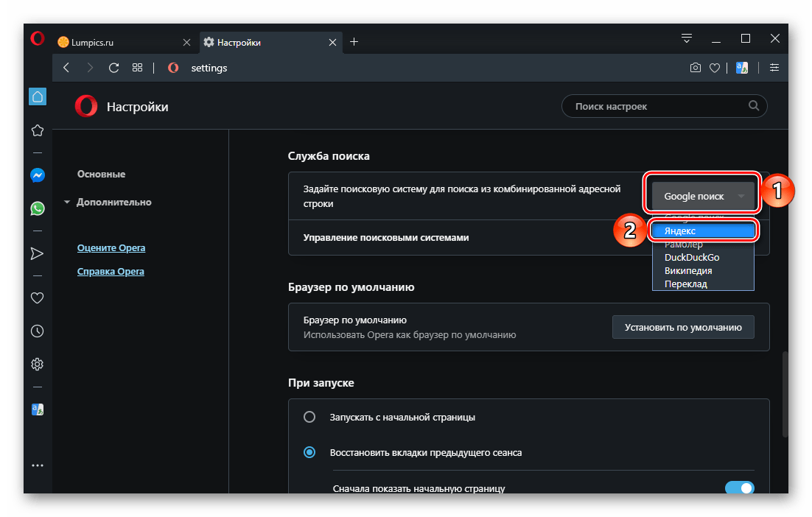Open Управление поисковыми системами row
The height and width of the screenshot is (517, 812).
pos(529,238)
